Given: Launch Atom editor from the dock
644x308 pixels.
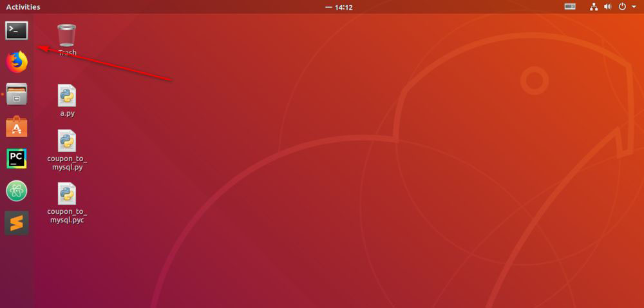Looking at the screenshot, I should click(x=17, y=191).
